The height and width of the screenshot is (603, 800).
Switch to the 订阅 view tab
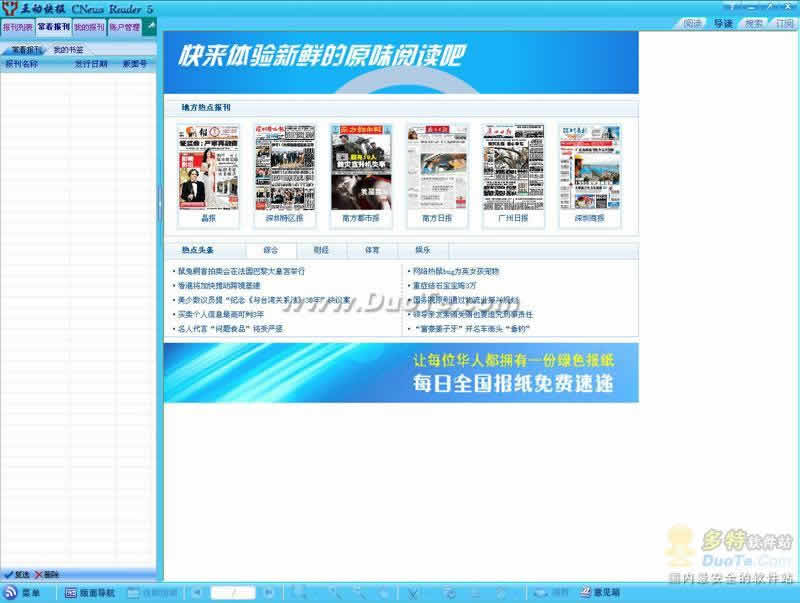pos(784,23)
